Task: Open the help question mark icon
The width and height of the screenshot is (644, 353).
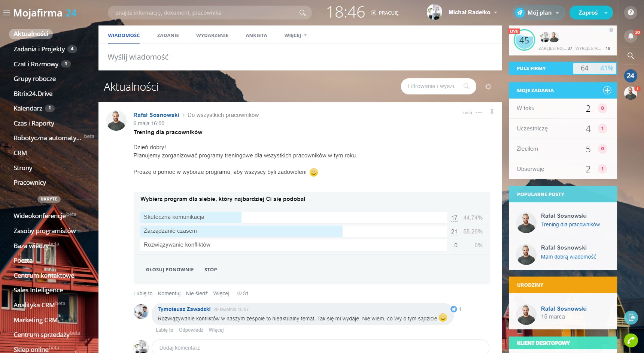Action: point(631,12)
